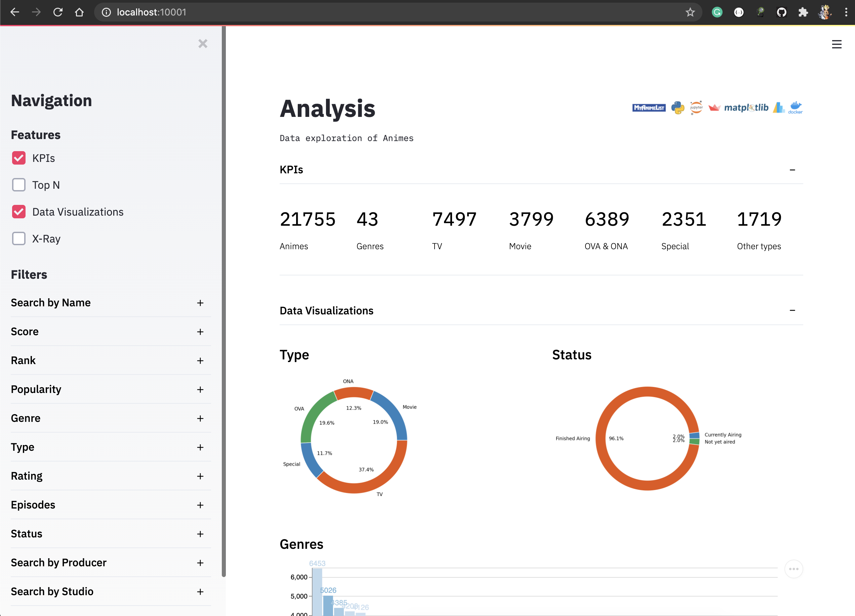Expand the Search by Name filter
Viewport: 855px width, 616px height.
[x=200, y=303]
